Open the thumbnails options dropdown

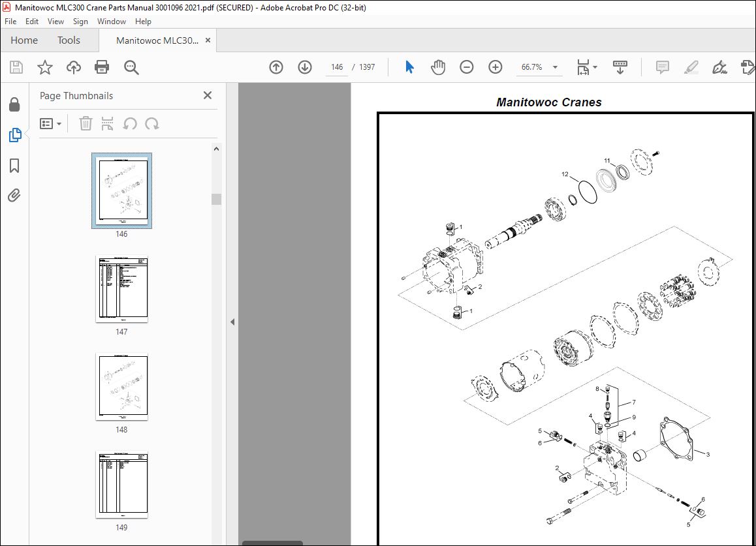click(51, 124)
